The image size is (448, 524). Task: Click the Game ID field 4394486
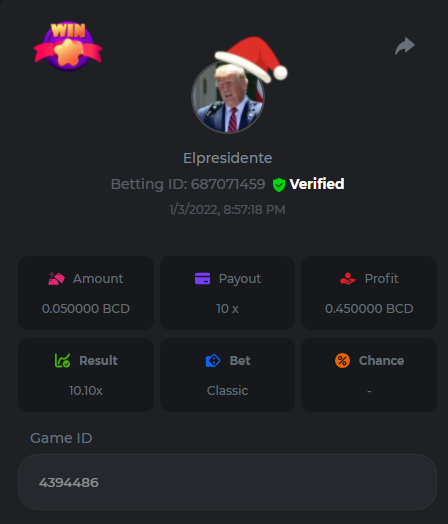pos(228,482)
